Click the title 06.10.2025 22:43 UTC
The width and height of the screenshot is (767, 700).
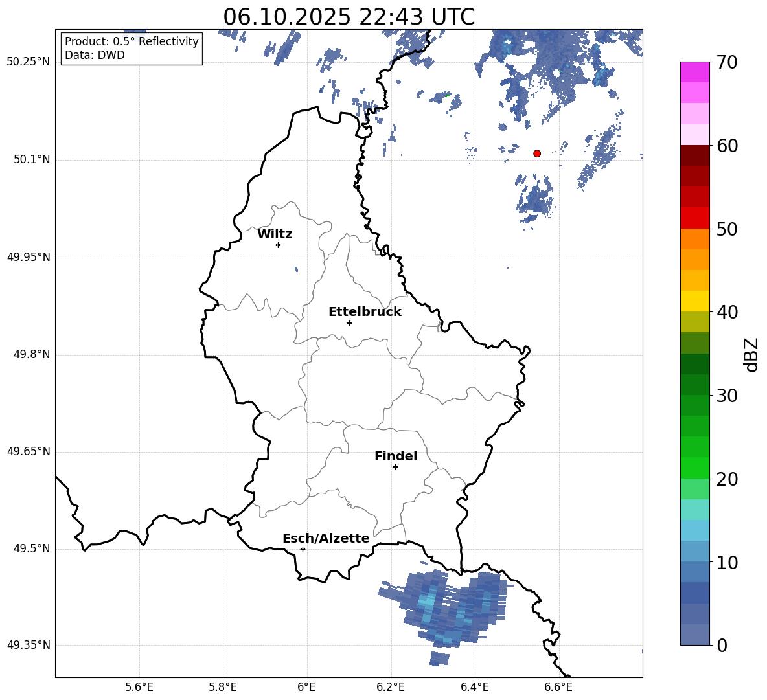(x=349, y=17)
